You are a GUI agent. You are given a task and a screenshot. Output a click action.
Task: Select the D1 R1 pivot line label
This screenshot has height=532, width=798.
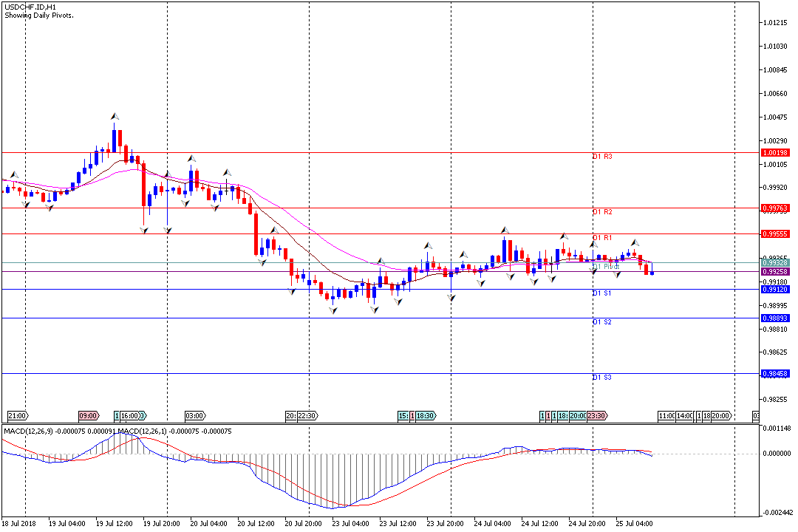pyautogui.click(x=603, y=238)
